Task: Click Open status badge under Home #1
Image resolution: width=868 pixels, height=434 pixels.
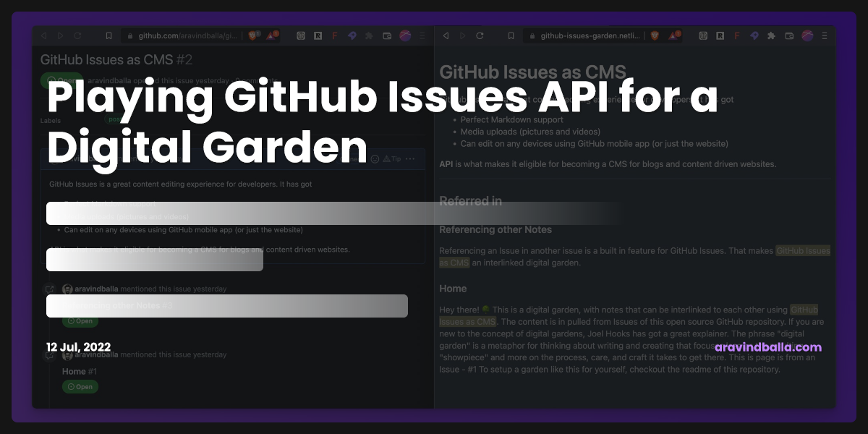Action: click(x=80, y=387)
